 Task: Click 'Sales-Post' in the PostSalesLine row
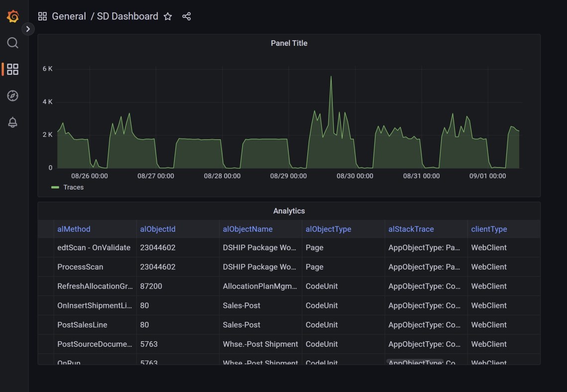point(260,325)
